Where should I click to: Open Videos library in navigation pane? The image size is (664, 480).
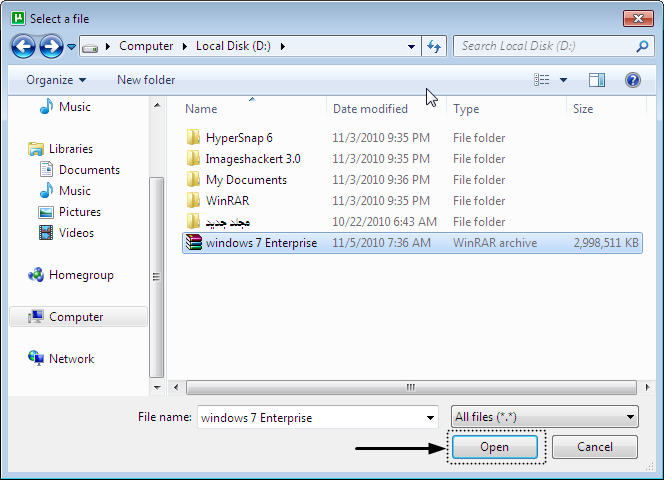[x=76, y=233]
